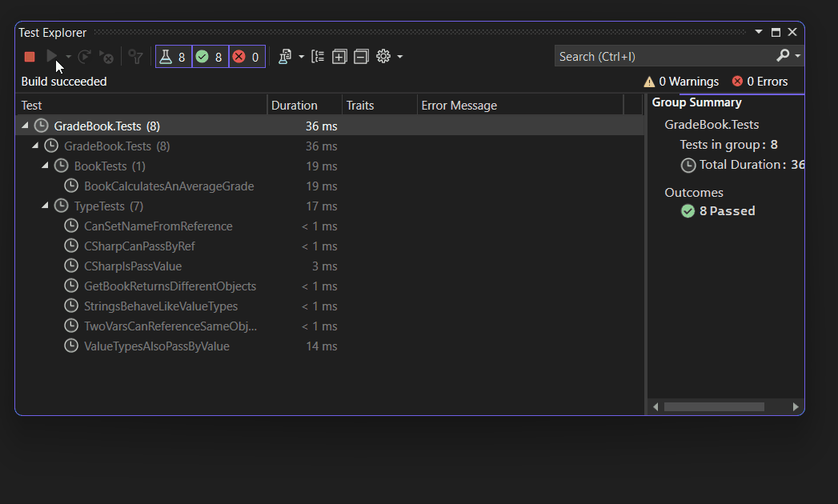This screenshot has height=504, width=838.
Task: Click the filter funnel icon in the toolbar
Action: (136, 57)
